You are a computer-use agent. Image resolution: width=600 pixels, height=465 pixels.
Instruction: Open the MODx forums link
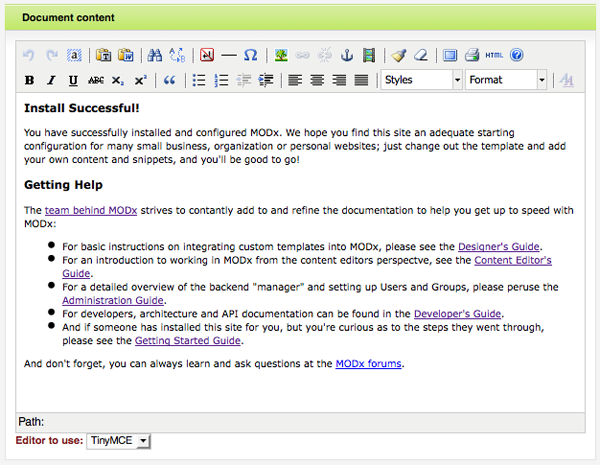click(x=368, y=364)
